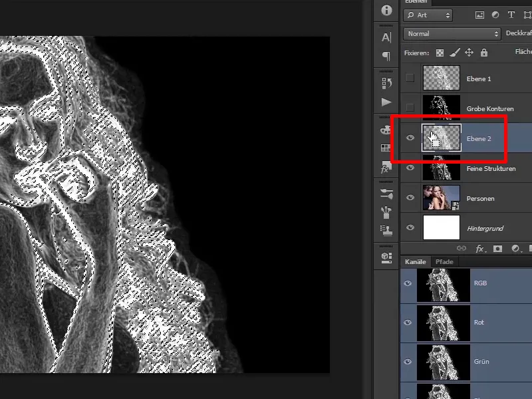Open the Art layer filter dropdown
This screenshot has height=399, width=532.
tap(428, 15)
